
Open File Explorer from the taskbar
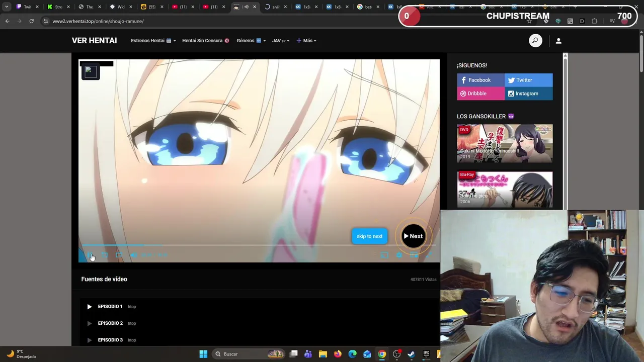[x=323, y=354]
